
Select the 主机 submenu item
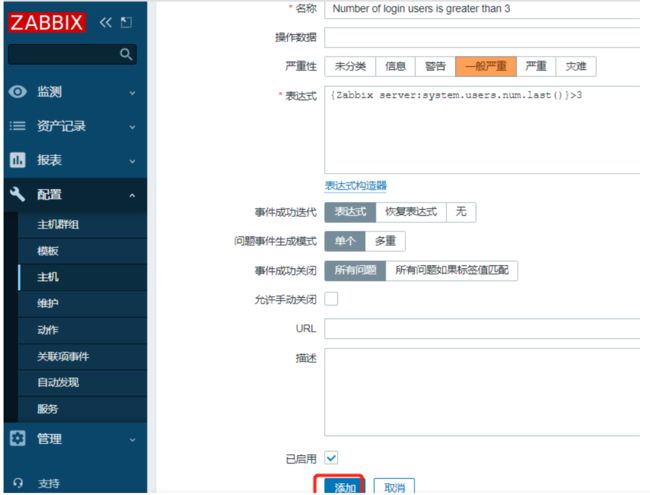coord(82,277)
